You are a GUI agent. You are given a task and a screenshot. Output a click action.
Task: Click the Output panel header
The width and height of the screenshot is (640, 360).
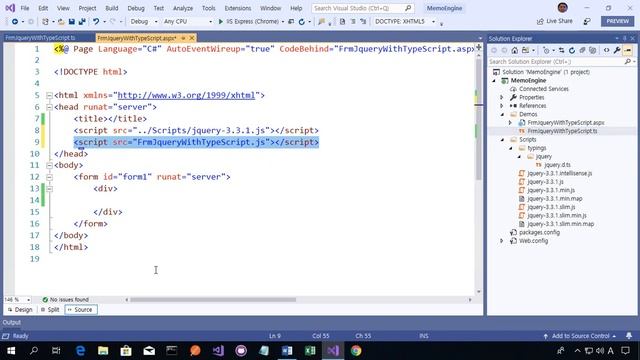coord(12,322)
